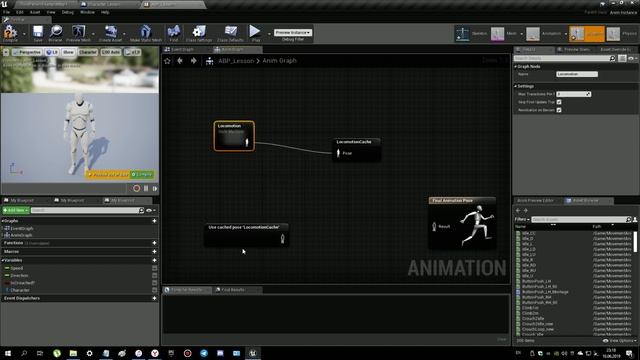Switch to the Event Graph tab
The height and width of the screenshot is (360, 640).
[182, 49]
